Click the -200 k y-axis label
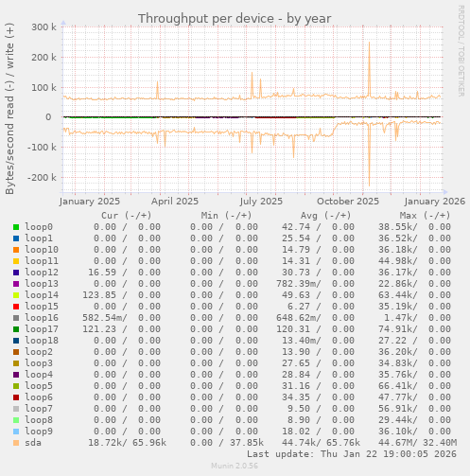The height and width of the screenshot is (476, 470). (42, 177)
